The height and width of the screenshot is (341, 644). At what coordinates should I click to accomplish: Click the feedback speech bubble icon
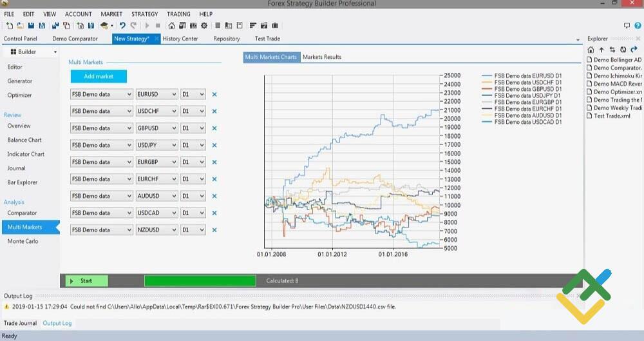pos(627,26)
